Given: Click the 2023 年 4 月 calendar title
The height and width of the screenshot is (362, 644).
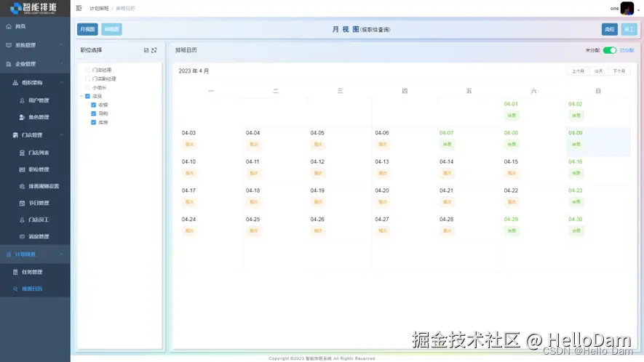Looking at the screenshot, I should pyautogui.click(x=194, y=71).
